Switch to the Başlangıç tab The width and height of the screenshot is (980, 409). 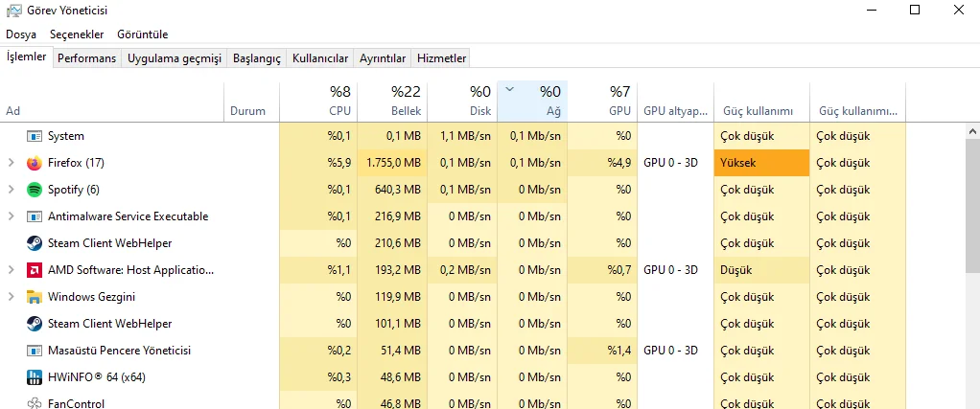pyautogui.click(x=257, y=58)
